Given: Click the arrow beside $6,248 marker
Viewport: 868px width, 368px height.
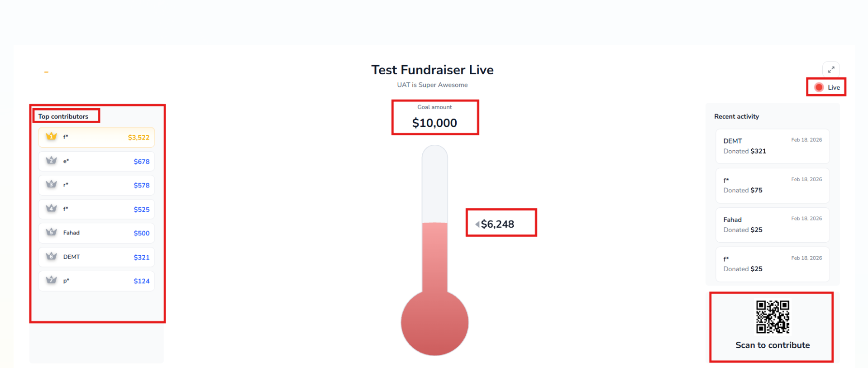Looking at the screenshot, I should [x=477, y=224].
